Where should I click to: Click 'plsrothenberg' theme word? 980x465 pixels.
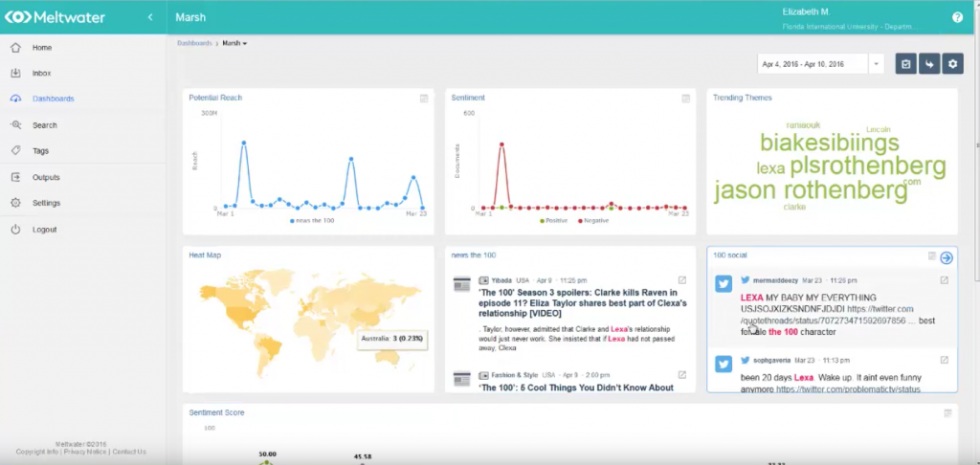click(x=868, y=166)
